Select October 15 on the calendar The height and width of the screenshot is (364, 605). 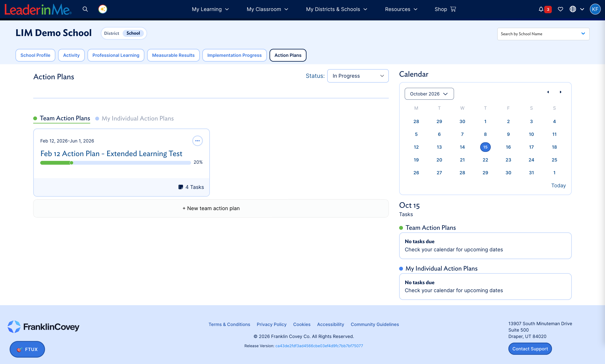(485, 147)
